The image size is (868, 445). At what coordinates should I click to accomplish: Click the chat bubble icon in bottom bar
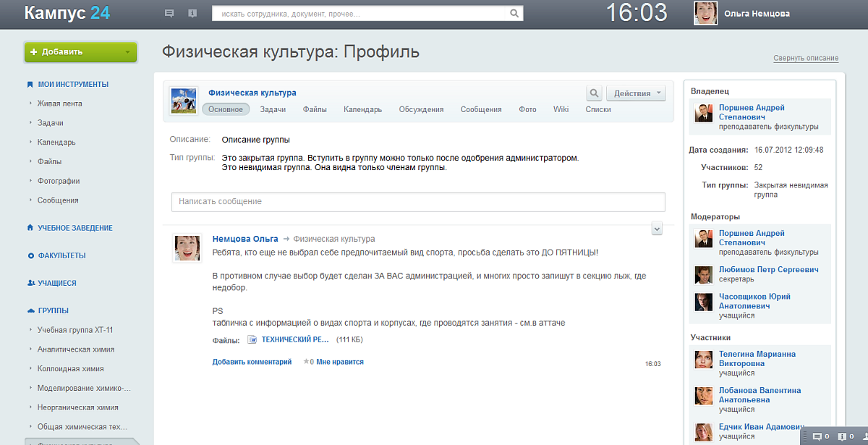click(x=817, y=436)
